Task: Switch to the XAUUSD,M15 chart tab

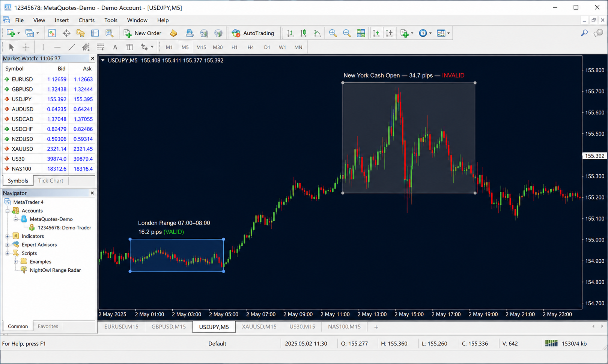Action: click(x=259, y=327)
